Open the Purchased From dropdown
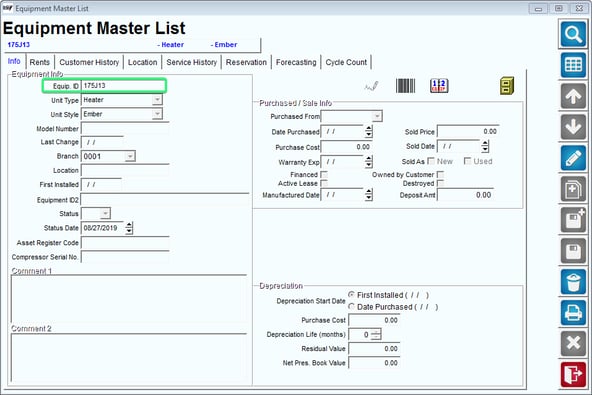The height and width of the screenshot is (395, 592). coord(377,116)
